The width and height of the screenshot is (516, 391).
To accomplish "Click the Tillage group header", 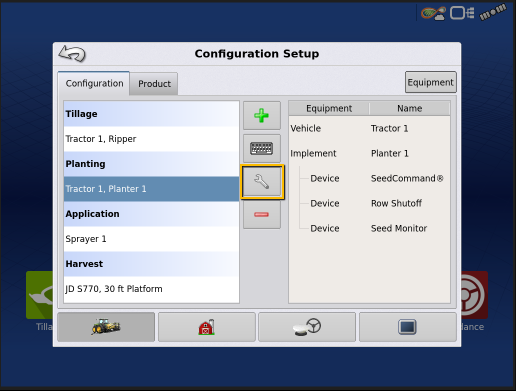I will click(x=151, y=114).
